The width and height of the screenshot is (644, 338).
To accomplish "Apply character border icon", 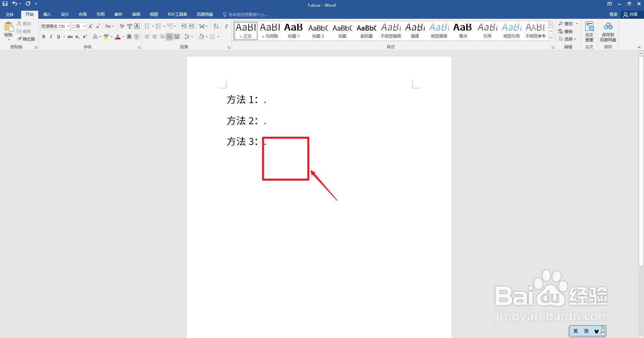I will tap(137, 26).
